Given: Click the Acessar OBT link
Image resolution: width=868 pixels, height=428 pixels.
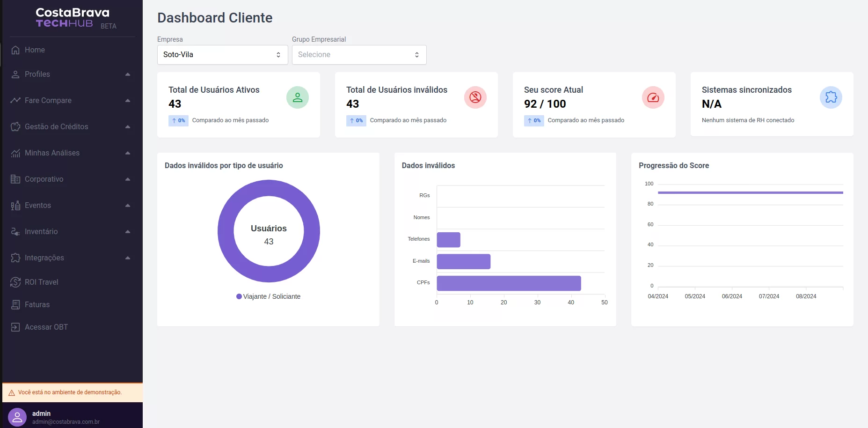Looking at the screenshot, I should tap(46, 327).
